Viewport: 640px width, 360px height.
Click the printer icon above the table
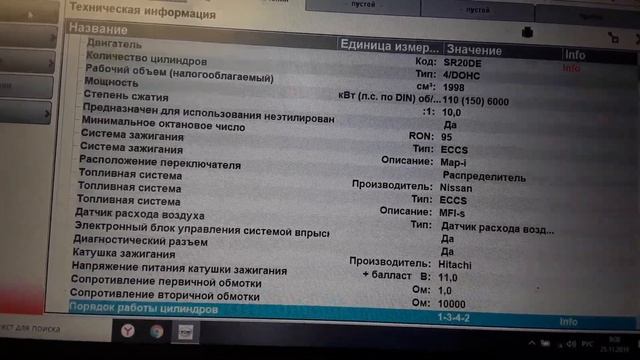tap(527, 32)
